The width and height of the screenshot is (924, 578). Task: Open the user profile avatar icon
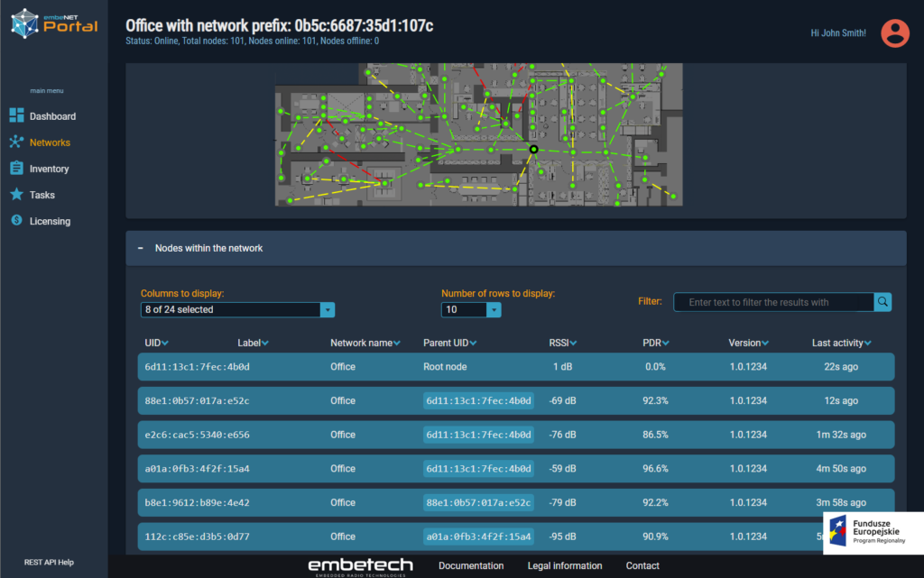[895, 33]
